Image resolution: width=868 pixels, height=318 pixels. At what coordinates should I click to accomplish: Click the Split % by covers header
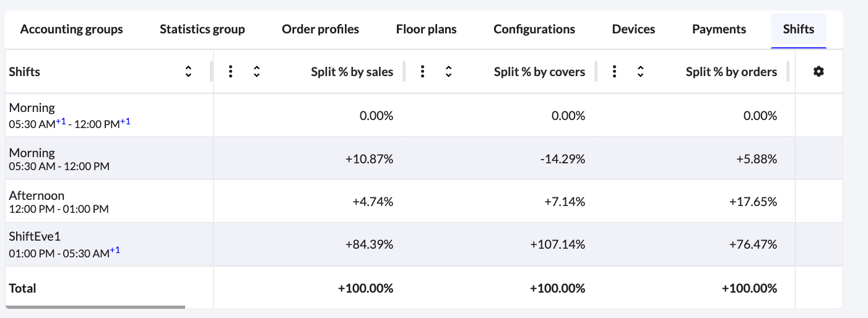pos(539,72)
